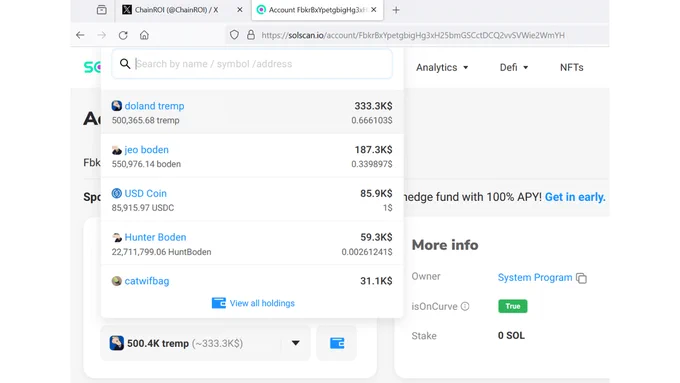Viewport: 680px width, 383px height.
Task: Click the blue wallet portfolio button
Action: 337,343
